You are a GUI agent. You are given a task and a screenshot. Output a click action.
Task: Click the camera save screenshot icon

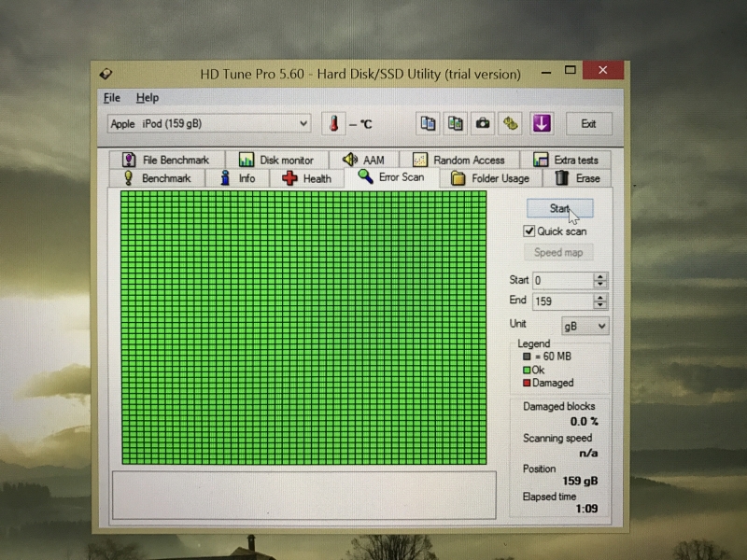point(483,123)
